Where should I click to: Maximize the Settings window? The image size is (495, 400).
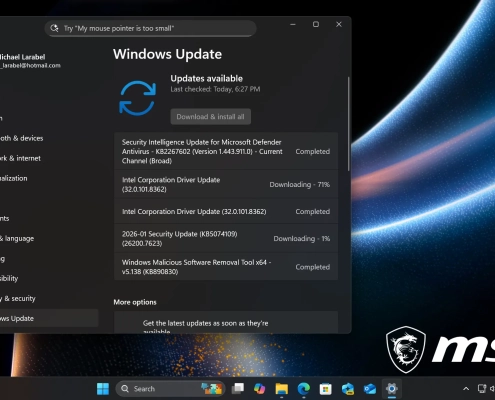coord(316,24)
